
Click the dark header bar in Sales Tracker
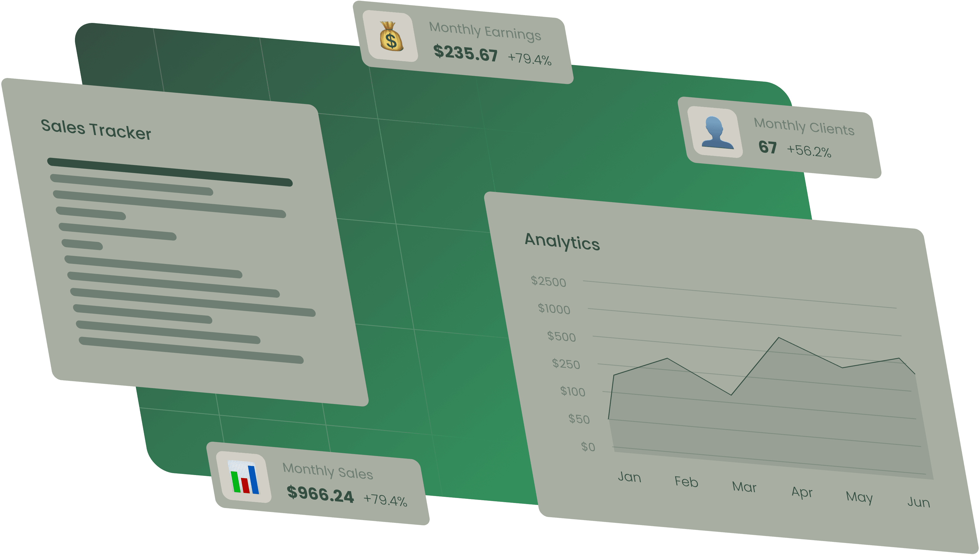tap(169, 172)
